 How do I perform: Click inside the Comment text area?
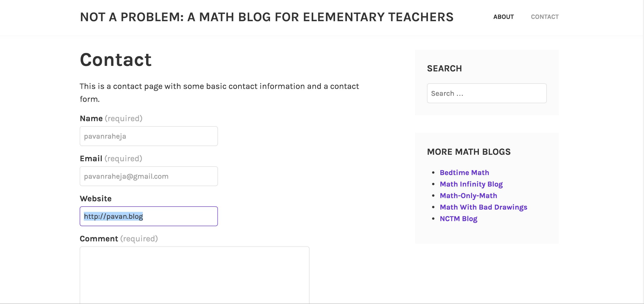point(194,275)
